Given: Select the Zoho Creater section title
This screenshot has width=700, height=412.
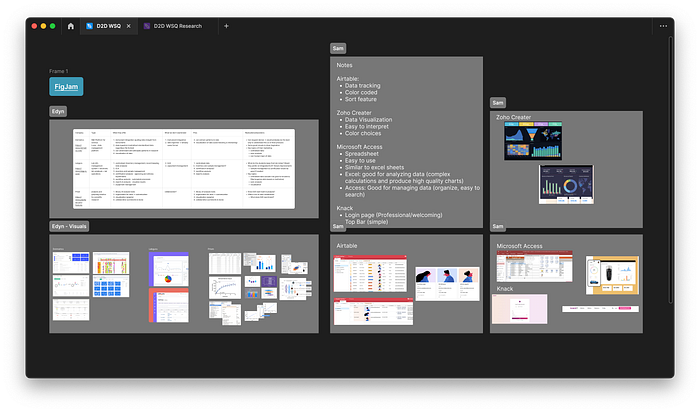Looking at the screenshot, I should point(513,117).
